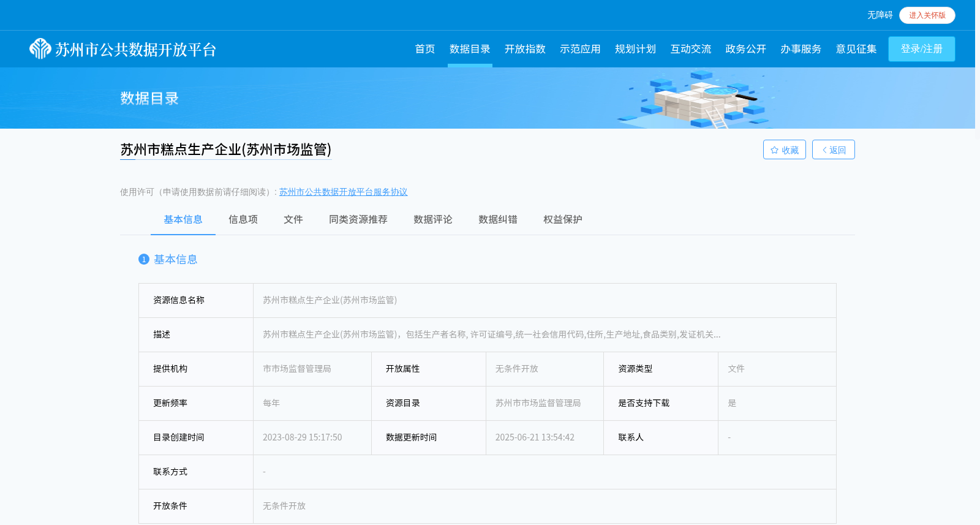Open 政务公开 navigation item
980x525 pixels.
pyautogui.click(x=746, y=49)
